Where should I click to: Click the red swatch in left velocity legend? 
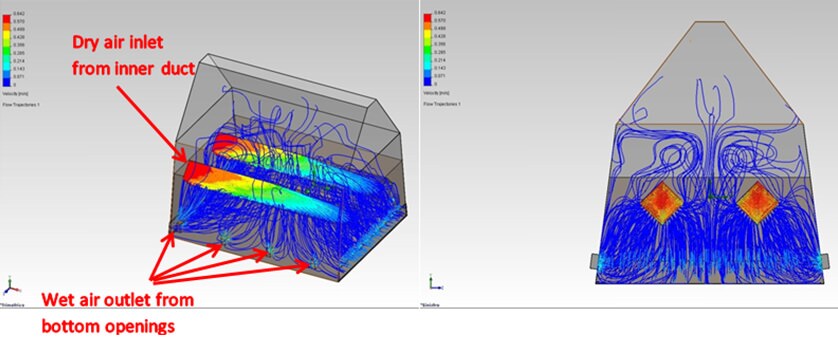coord(6,20)
